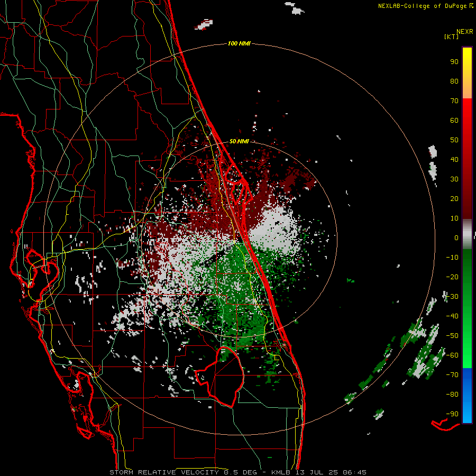Click the -80 value on velocity scale
This screenshot has height=476, width=476.
point(452,395)
